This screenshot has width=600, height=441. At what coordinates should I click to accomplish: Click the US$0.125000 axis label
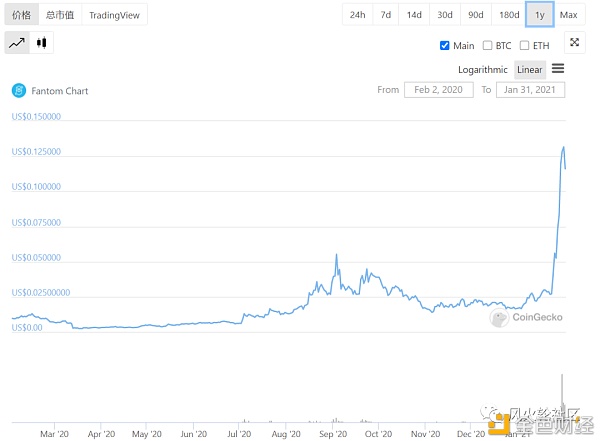point(36,152)
